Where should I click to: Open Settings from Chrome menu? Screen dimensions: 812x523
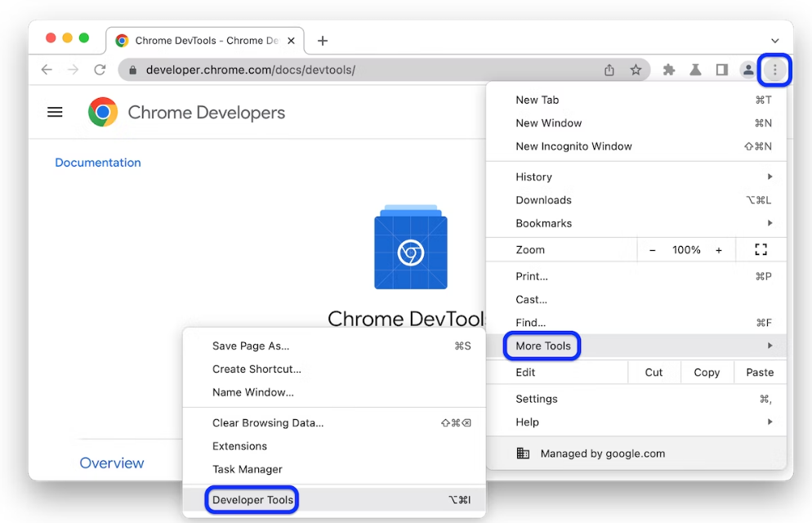tap(636, 399)
